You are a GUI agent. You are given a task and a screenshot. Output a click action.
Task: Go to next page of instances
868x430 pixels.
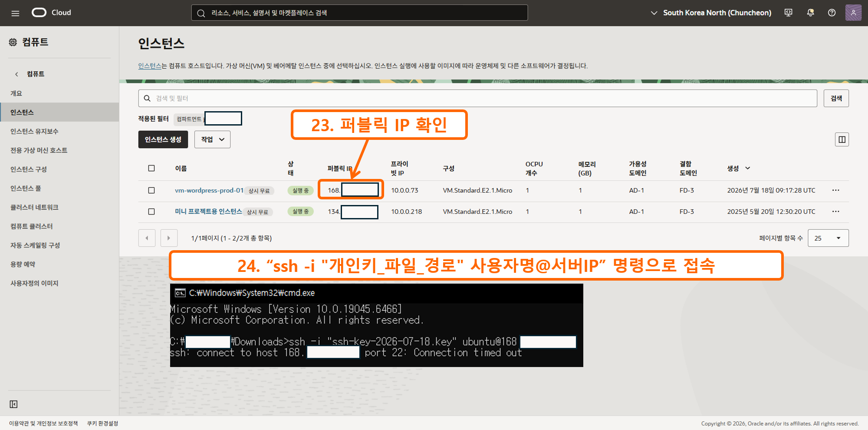(x=169, y=238)
